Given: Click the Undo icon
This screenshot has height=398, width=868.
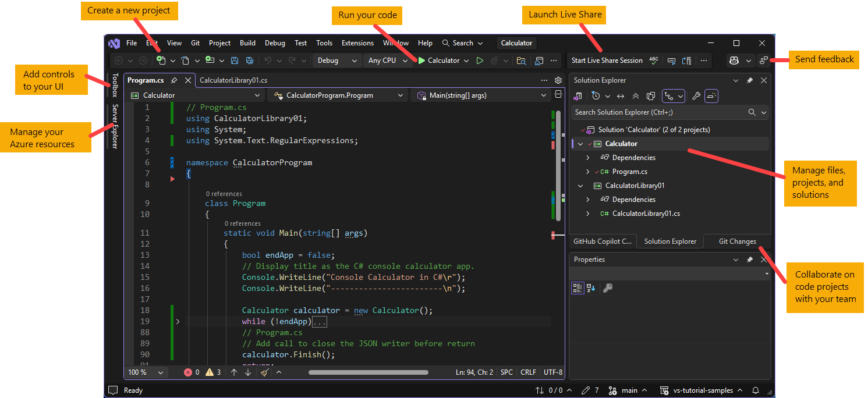Looking at the screenshot, I should click(269, 60).
